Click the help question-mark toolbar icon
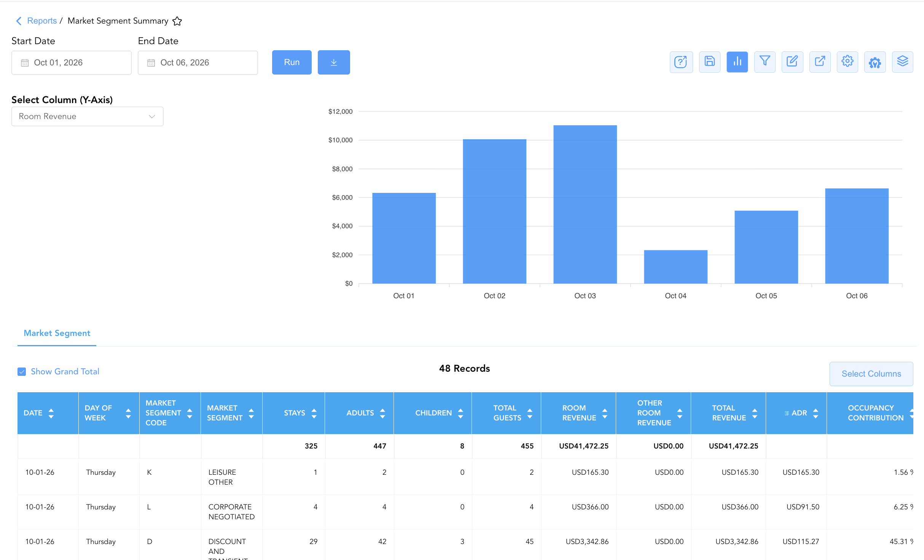The height and width of the screenshot is (560, 924). (681, 62)
